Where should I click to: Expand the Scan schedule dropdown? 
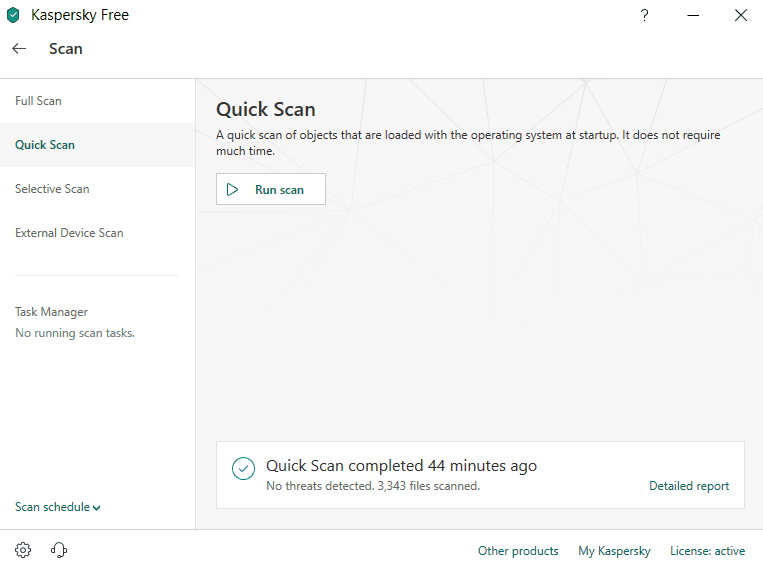(57, 507)
